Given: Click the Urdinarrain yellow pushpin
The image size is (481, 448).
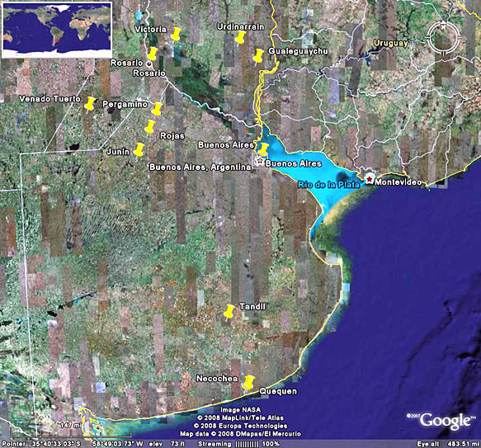Looking at the screenshot, I should (241, 38).
